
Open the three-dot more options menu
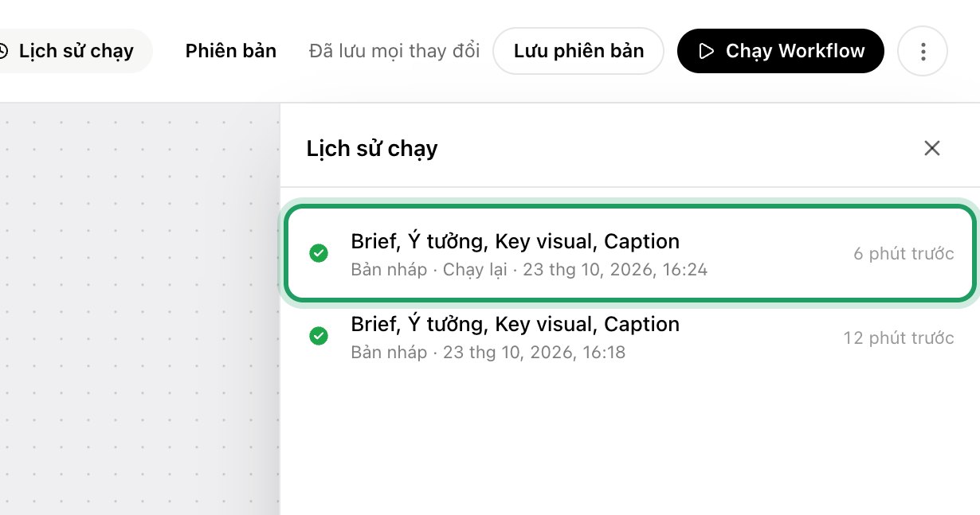pos(923,52)
